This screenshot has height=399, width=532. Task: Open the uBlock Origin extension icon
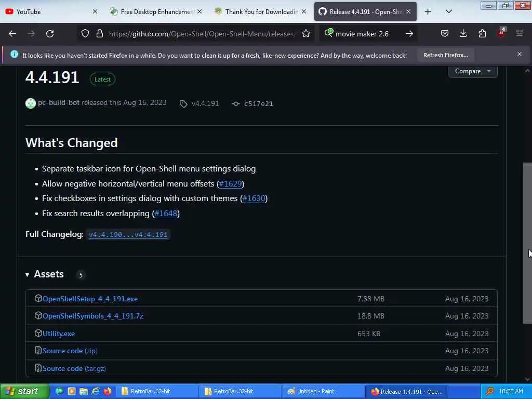(x=501, y=33)
